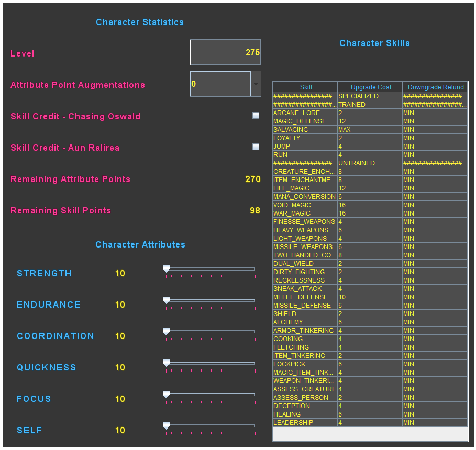This screenshot has width=476, height=450.
Task: Select the DECEPTION skill cell
Action: click(x=305, y=406)
